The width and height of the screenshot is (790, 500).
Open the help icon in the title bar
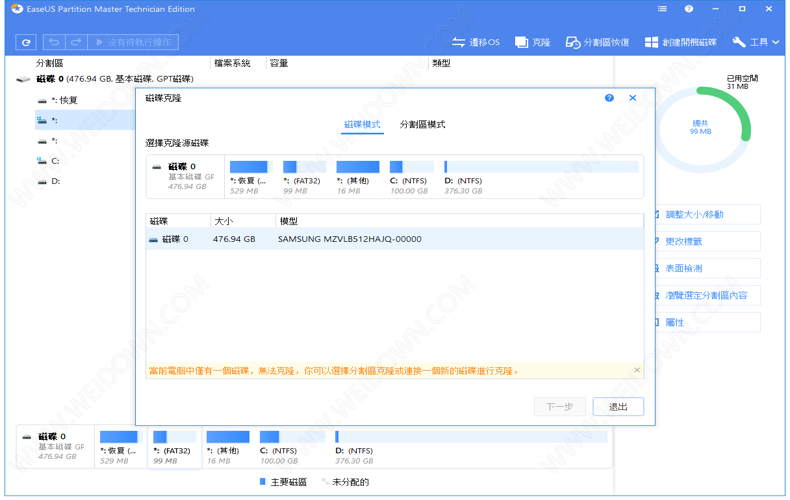coord(689,9)
